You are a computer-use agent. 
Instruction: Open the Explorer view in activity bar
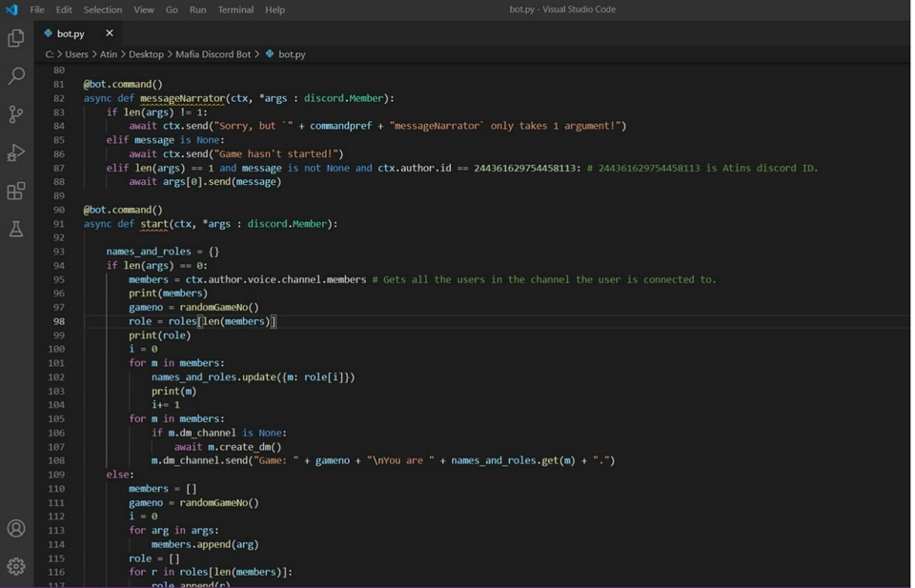click(x=16, y=38)
